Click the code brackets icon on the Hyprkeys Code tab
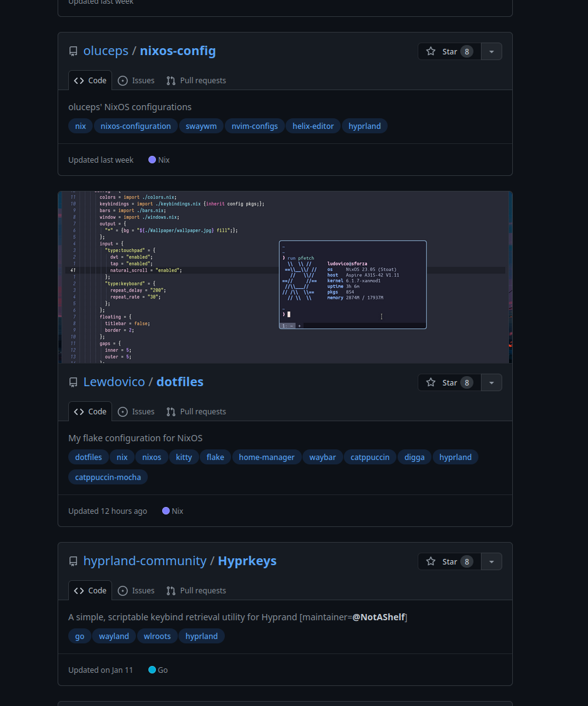Viewport: 588px width, 706px height. tap(79, 590)
